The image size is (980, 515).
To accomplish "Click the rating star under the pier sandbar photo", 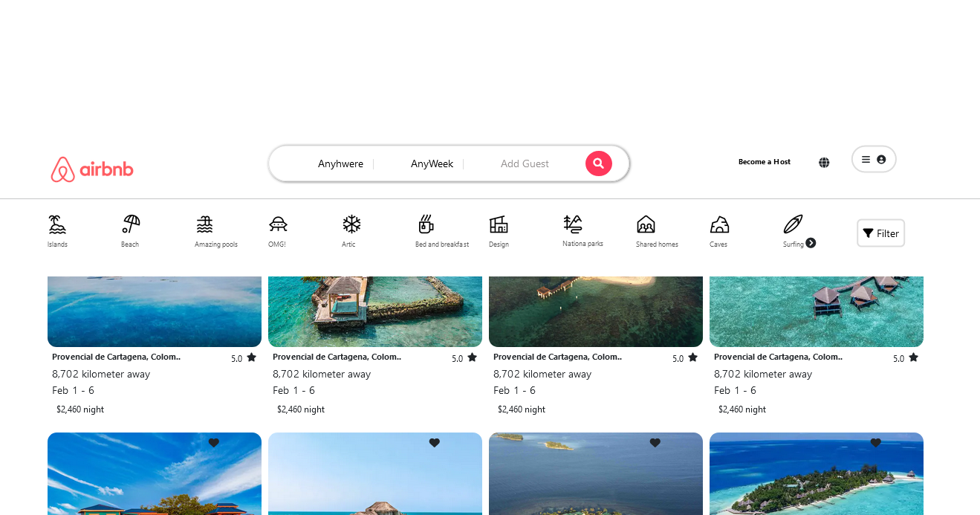I will (692, 357).
